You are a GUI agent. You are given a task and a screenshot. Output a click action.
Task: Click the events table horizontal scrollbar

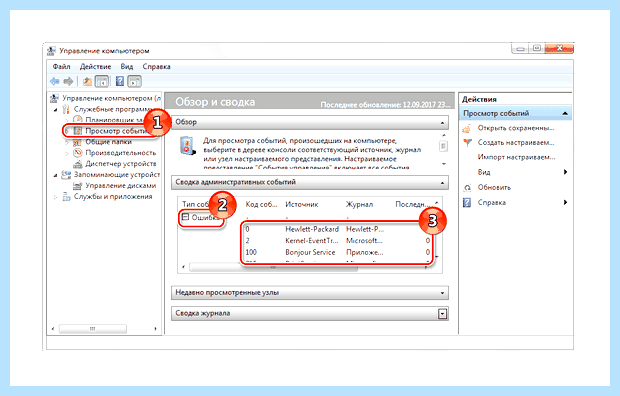(273, 267)
